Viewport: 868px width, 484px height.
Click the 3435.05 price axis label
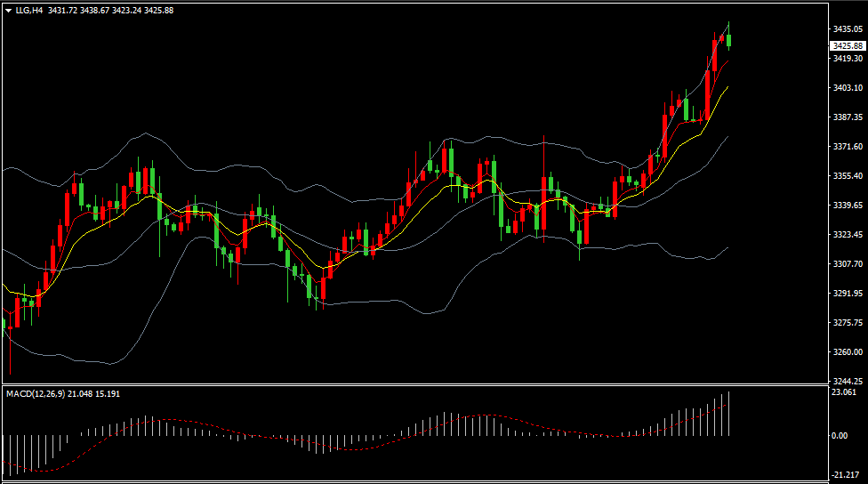(848, 28)
